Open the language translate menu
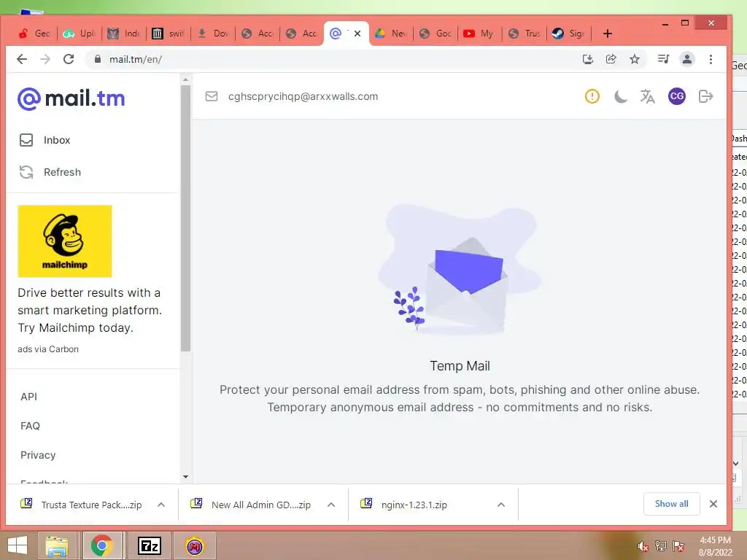This screenshot has width=747, height=560. 647,97
